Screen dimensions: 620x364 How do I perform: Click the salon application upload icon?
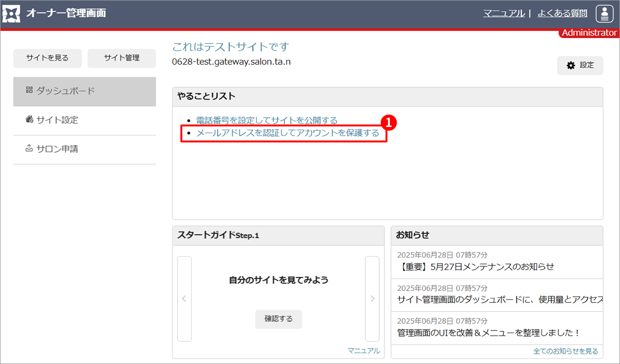click(x=29, y=149)
